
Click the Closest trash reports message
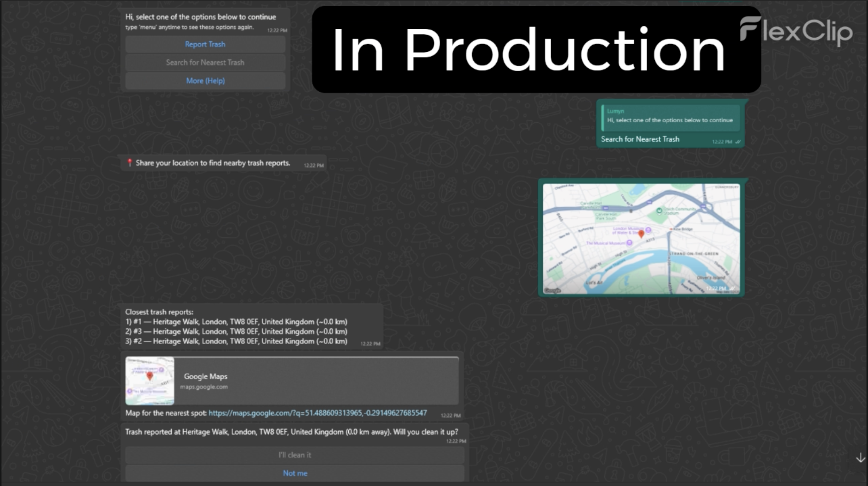pos(236,326)
